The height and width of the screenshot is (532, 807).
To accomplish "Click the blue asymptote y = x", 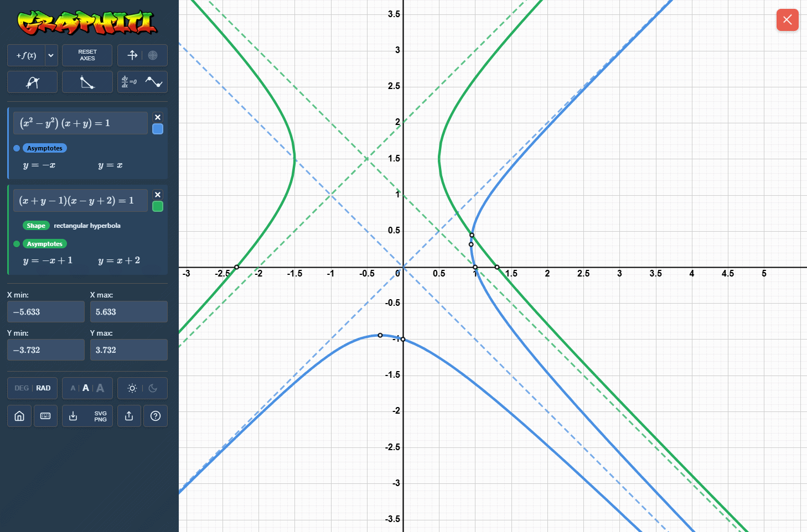I will pyautogui.click(x=110, y=165).
